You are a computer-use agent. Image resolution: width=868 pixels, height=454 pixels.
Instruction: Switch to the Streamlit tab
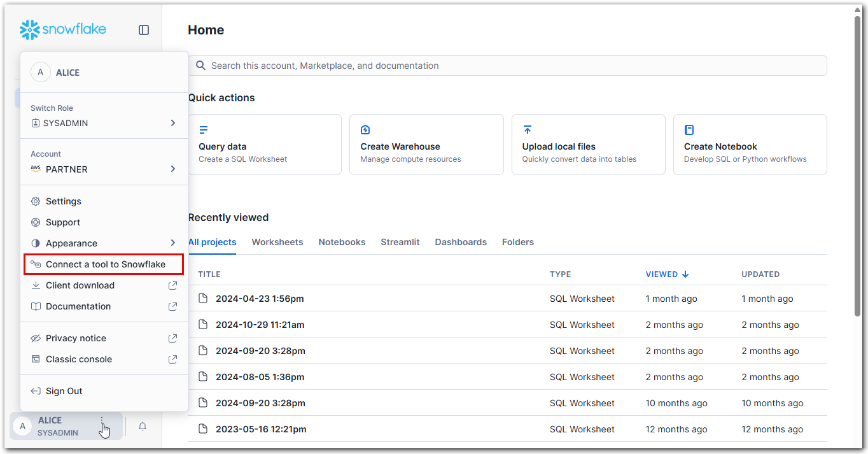[400, 242]
